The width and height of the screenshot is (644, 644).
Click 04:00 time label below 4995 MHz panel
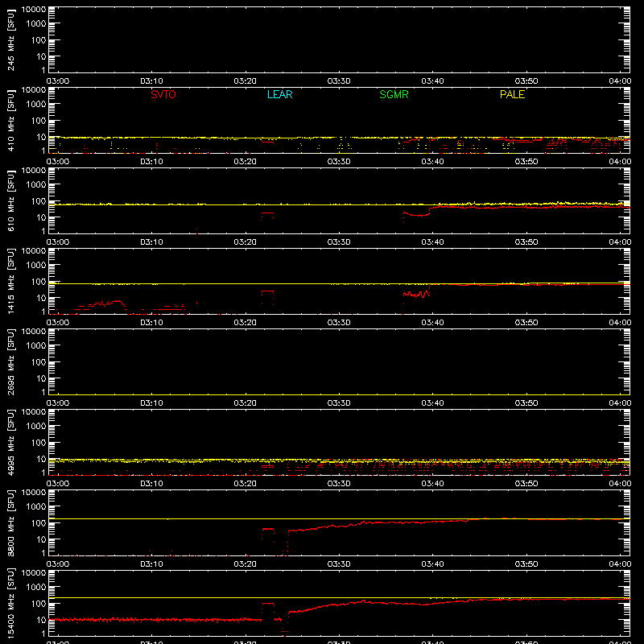click(x=620, y=484)
